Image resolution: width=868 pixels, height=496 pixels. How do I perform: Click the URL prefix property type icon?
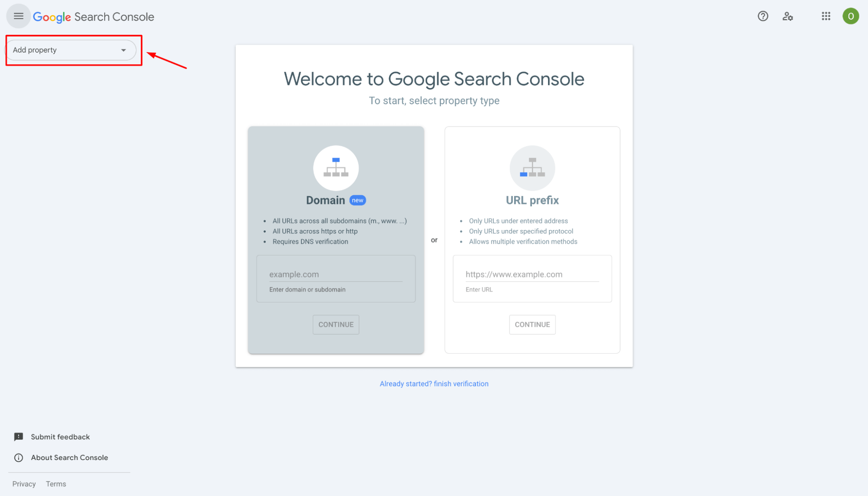tap(532, 168)
